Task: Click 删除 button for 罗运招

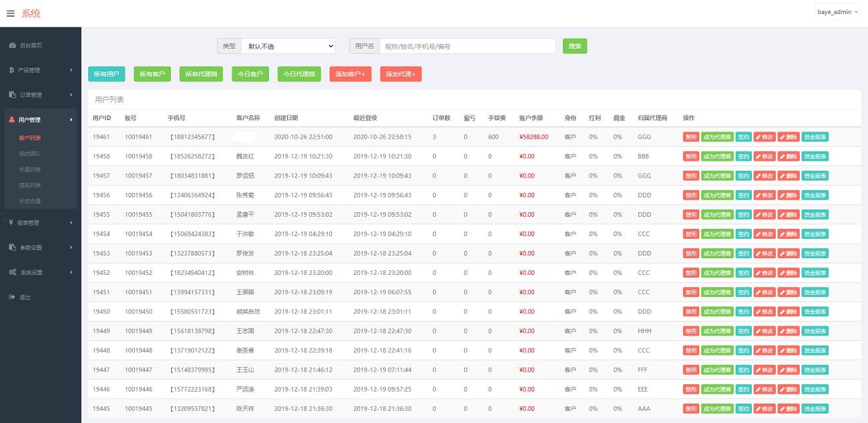Action: (x=789, y=175)
